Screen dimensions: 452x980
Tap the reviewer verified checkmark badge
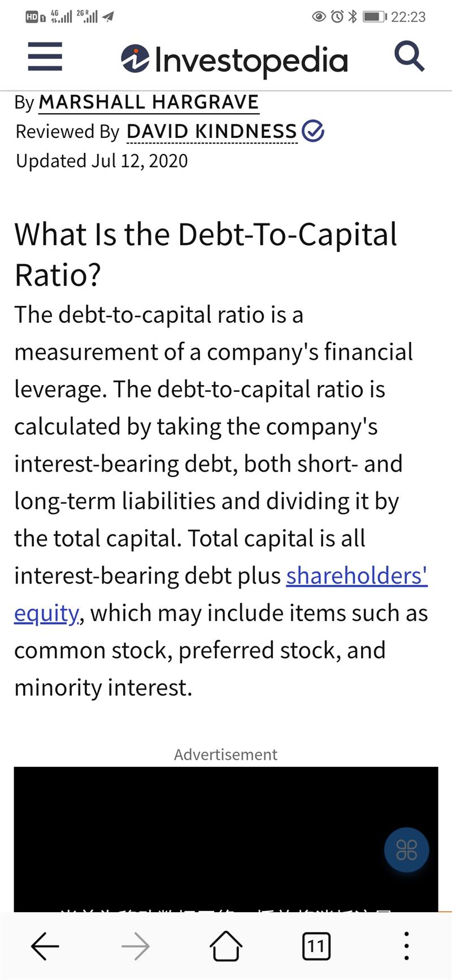(313, 131)
